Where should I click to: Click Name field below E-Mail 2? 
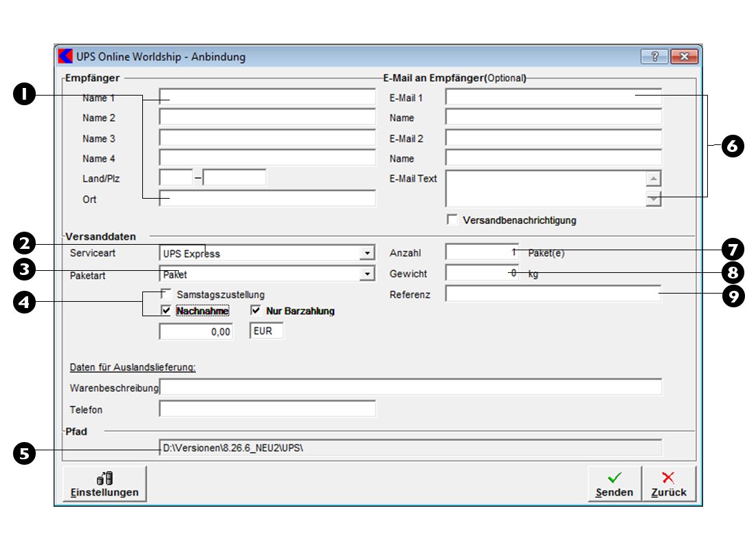(553, 158)
